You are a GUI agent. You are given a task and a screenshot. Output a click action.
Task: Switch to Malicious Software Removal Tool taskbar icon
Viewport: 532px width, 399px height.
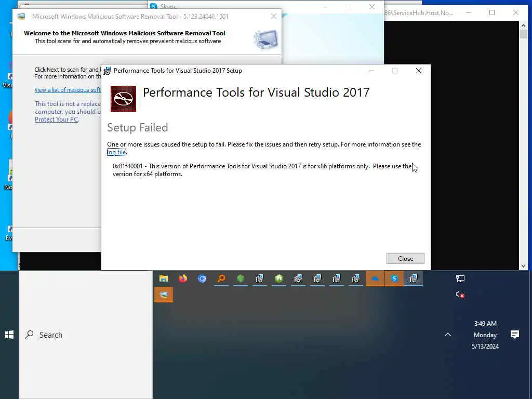click(164, 295)
